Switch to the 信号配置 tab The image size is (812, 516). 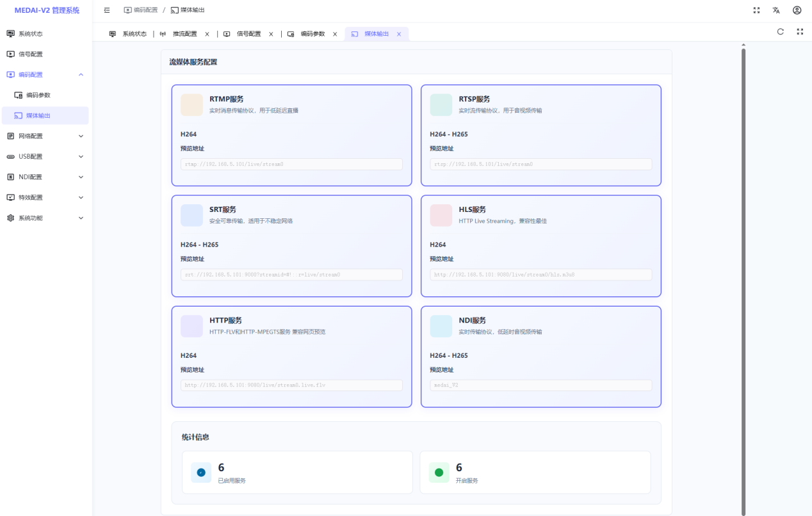248,34
